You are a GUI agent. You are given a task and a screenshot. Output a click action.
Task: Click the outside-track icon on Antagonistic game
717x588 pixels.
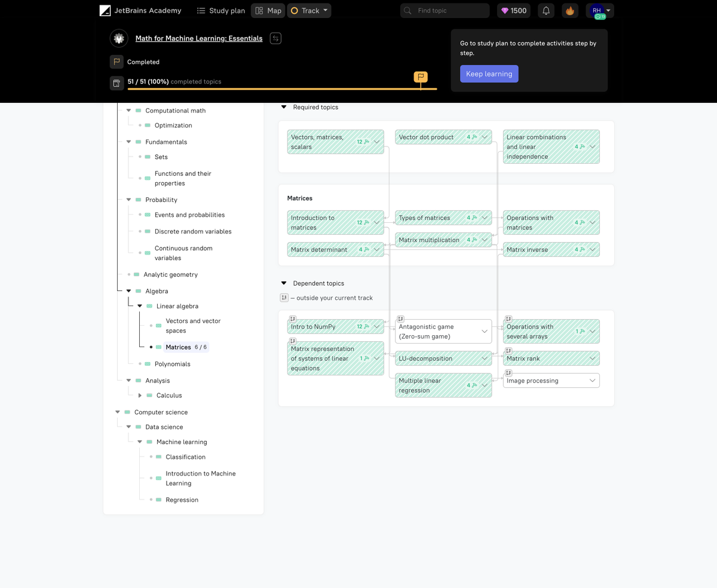[x=401, y=319]
